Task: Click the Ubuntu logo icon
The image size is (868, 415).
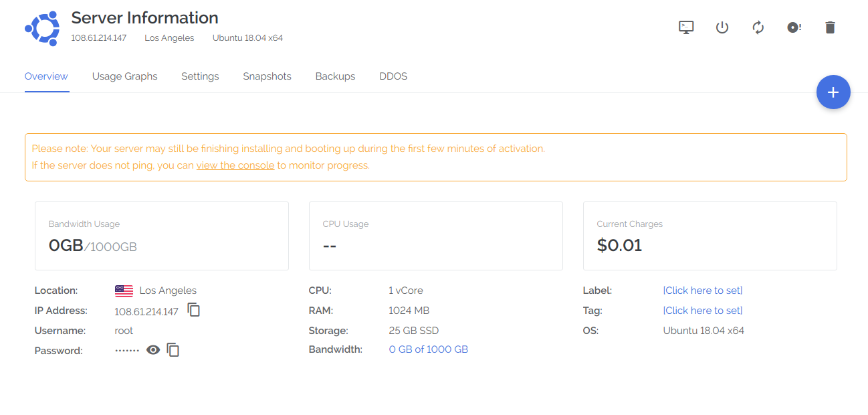Action: click(x=42, y=28)
